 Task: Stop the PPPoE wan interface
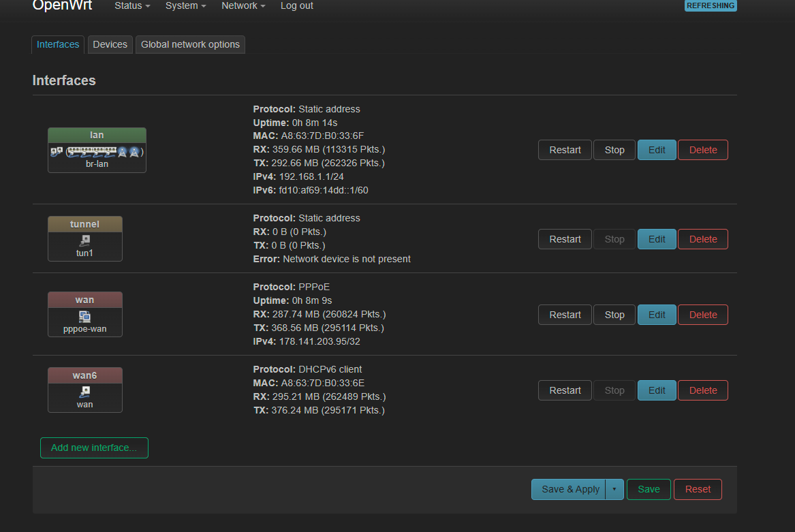coord(614,315)
